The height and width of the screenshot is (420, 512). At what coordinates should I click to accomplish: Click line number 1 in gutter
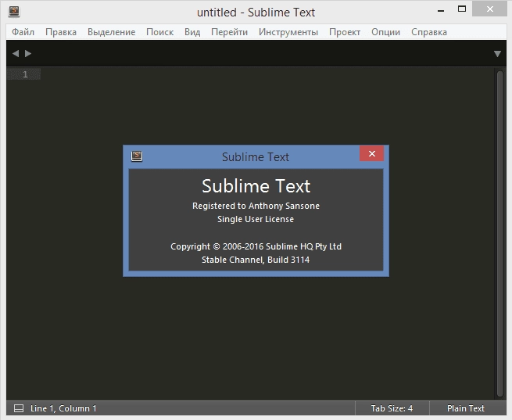25,74
